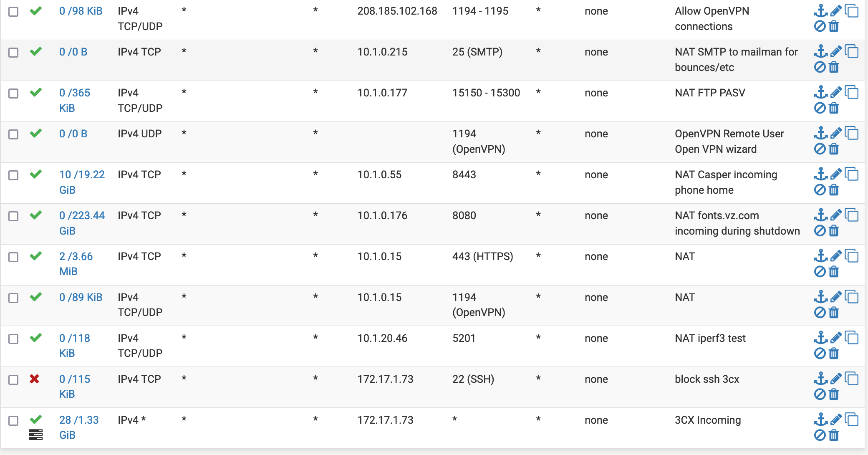Open states link 0 /98 KiB
Screen dimensions: 868x455
pos(81,11)
